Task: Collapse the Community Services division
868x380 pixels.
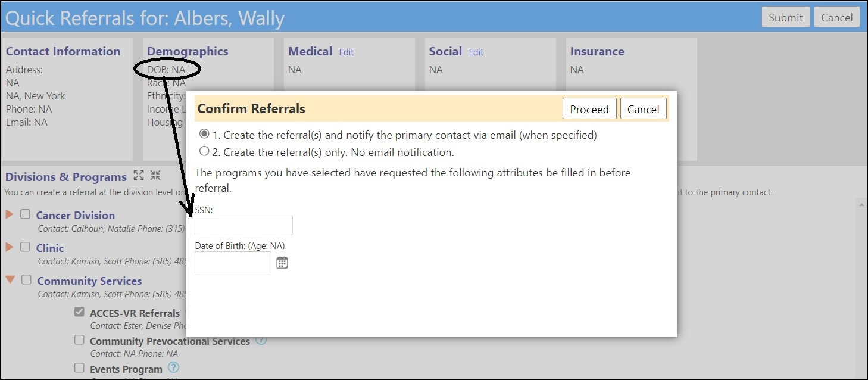Action: 10,279
